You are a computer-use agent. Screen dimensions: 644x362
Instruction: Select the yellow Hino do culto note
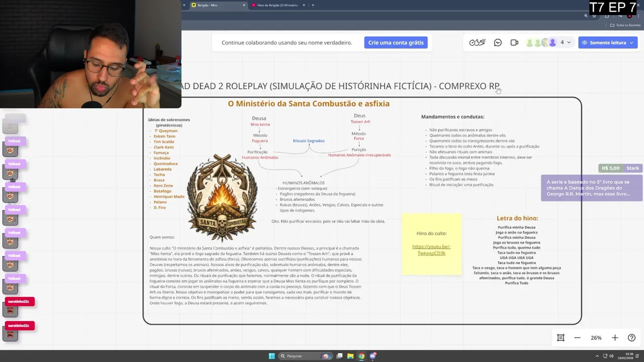tap(432, 244)
